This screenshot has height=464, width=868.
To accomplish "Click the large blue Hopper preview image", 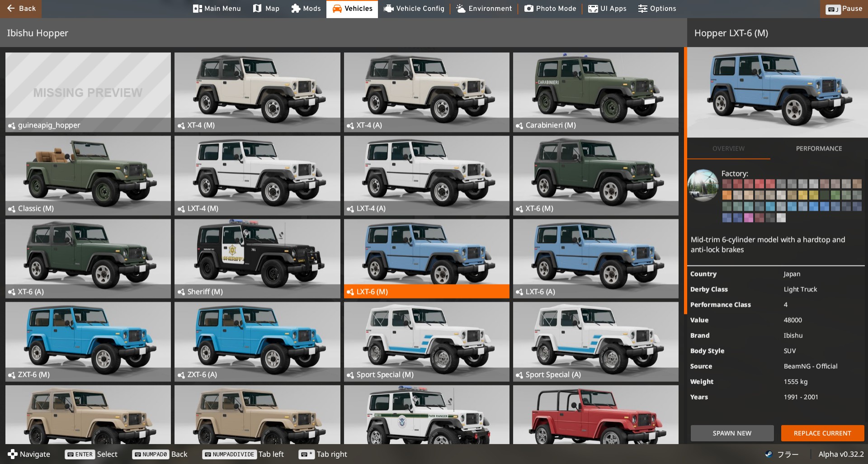I will pyautogui.click(x=778, y=92).
